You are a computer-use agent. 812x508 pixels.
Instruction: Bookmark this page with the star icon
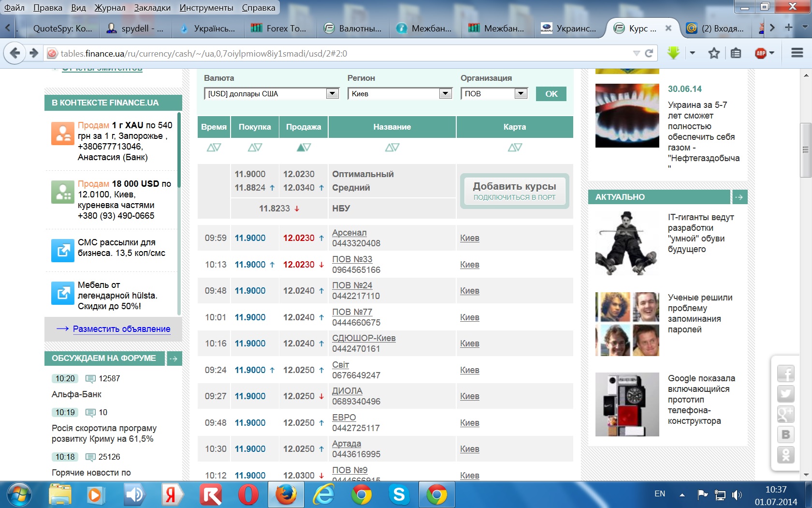click(714, 53)
